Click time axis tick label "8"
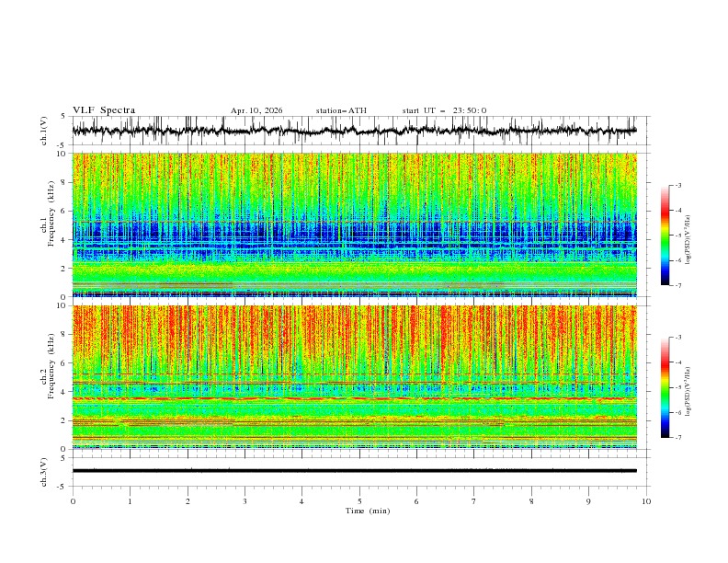This screenshot has height=563, width=728. pyautogui.click(x=531, y=501)
